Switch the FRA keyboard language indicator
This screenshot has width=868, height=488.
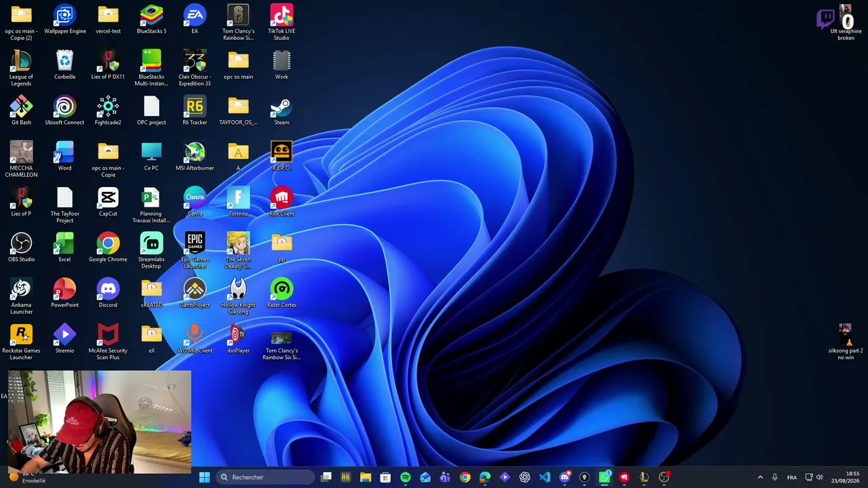791,477
